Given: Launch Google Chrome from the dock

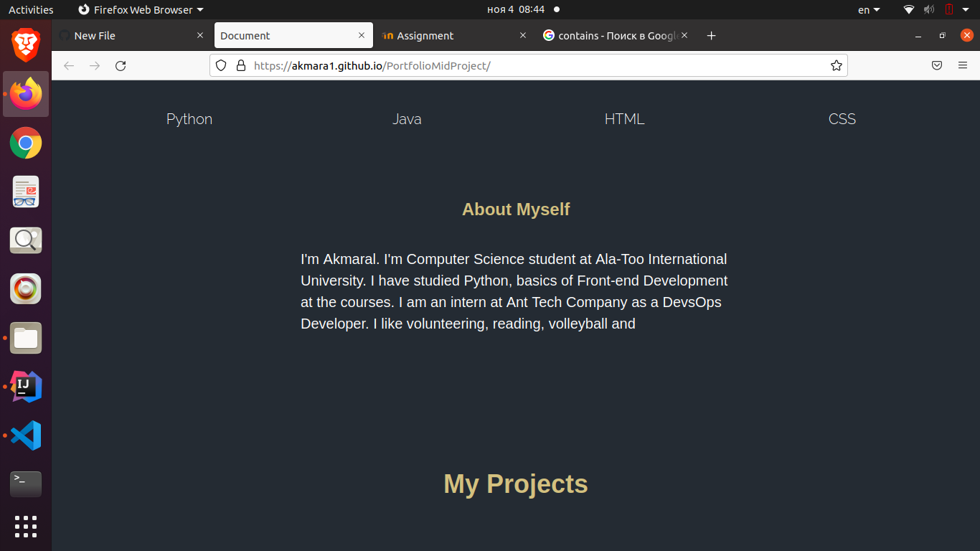Looking at the screenshot, I should [26, 143].
